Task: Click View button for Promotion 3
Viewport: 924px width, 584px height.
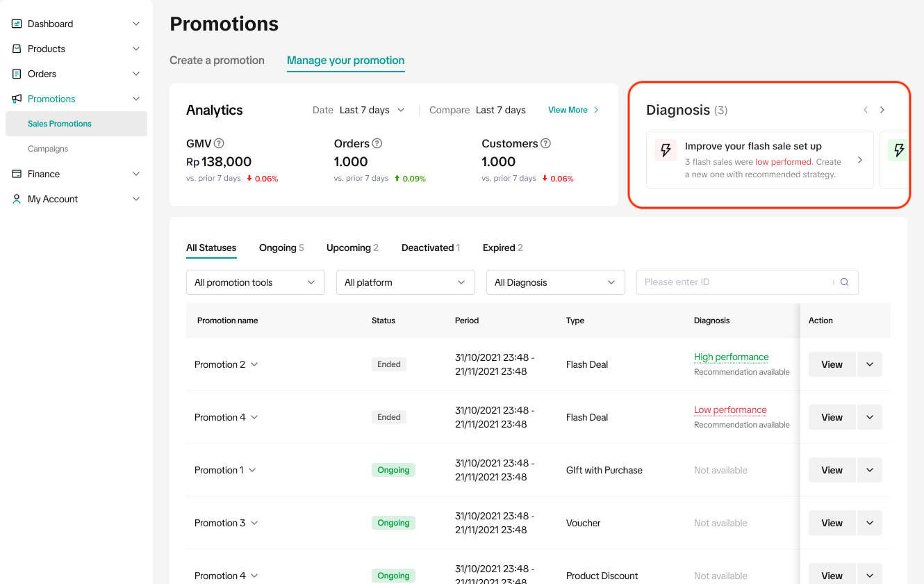Action: (x=832, y=523)
